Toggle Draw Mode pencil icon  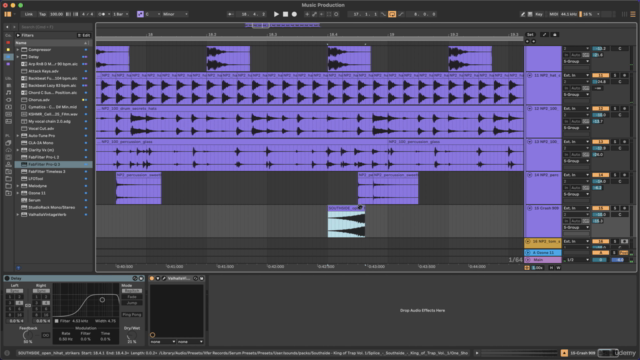tap(522, 14)
